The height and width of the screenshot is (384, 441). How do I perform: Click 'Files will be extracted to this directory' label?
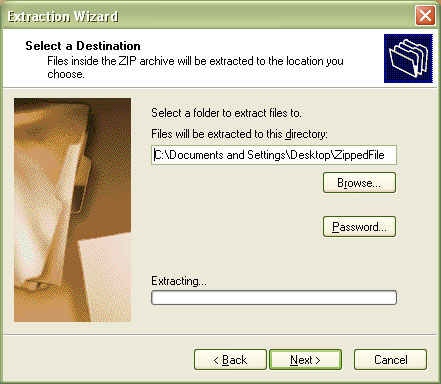[x=239, y=134]
